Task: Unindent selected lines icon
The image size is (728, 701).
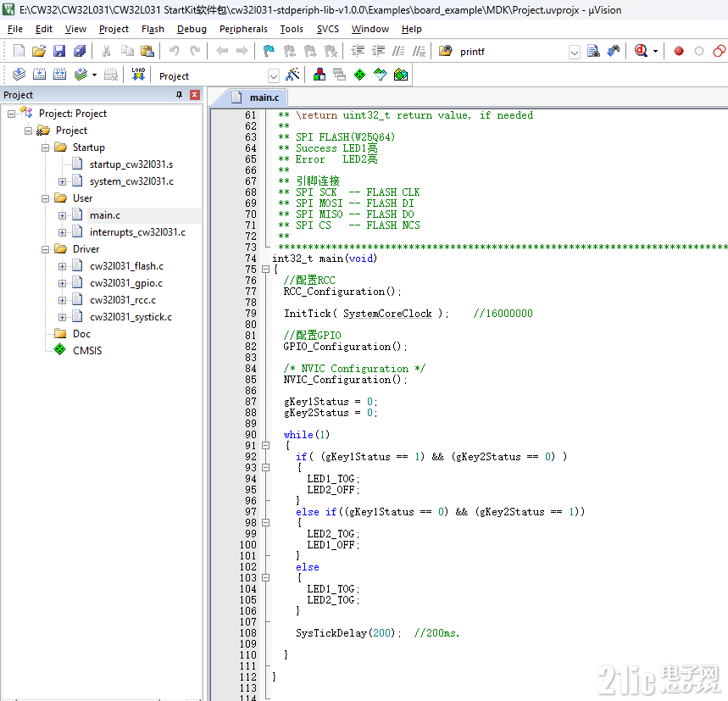Action: pos(378,51)
